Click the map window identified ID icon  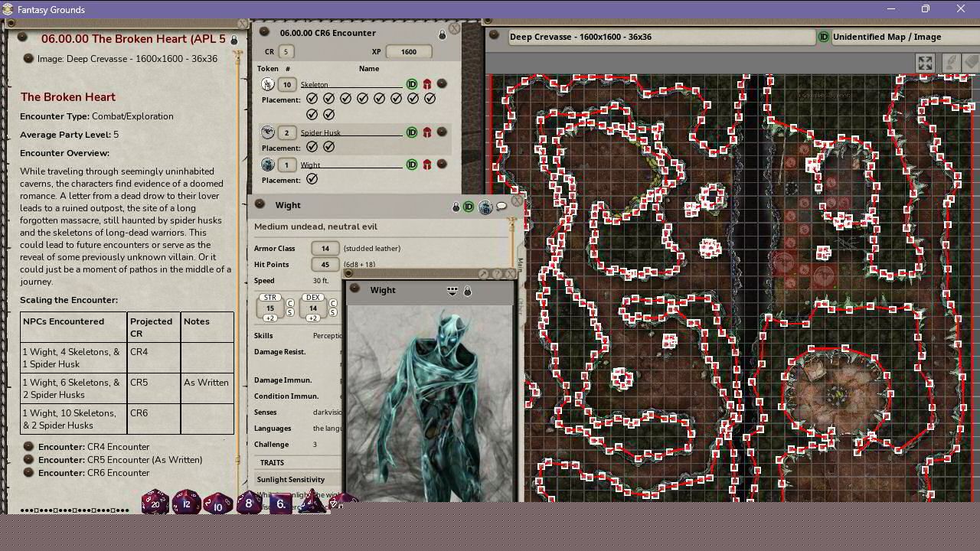824,37
